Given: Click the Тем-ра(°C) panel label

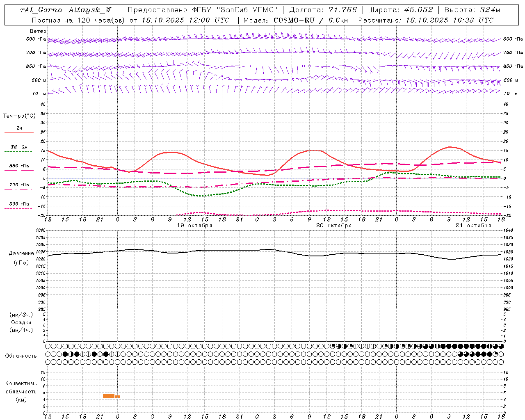Looking at the screenshot, I should point(19,116).
